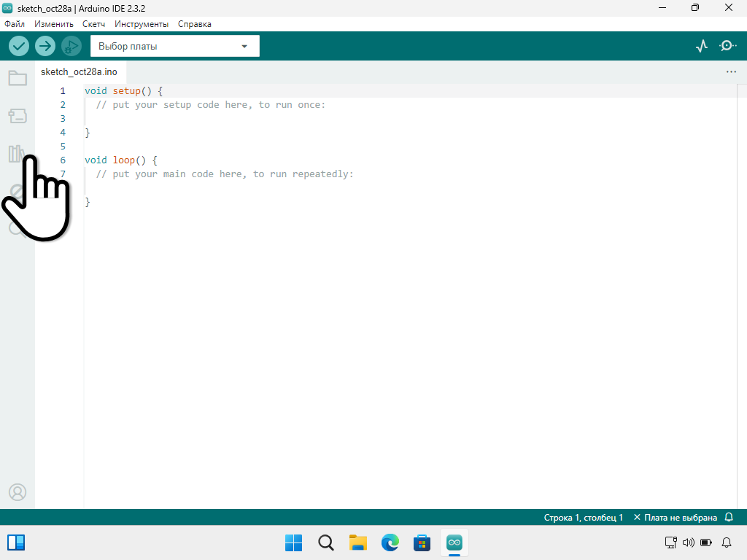Open the Изменить menu

[54, 24]
